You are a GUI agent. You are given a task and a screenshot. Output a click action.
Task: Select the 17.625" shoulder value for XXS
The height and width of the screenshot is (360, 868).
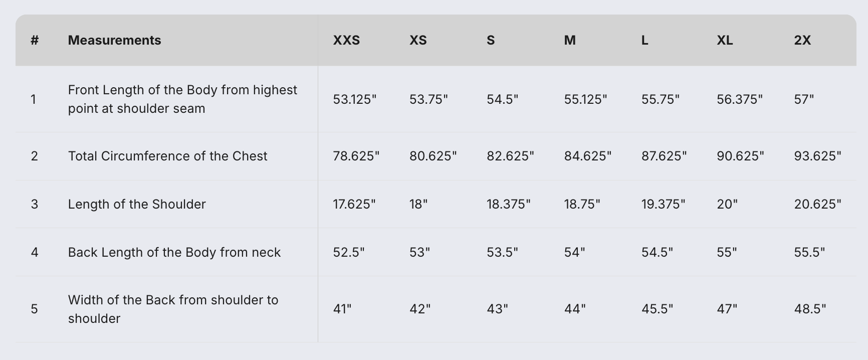(354, 204)
